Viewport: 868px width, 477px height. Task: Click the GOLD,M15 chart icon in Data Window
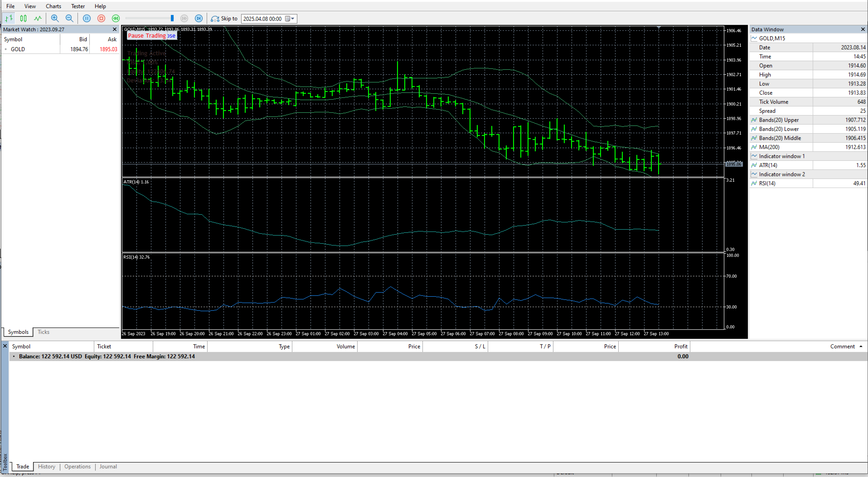click(754, 39)
